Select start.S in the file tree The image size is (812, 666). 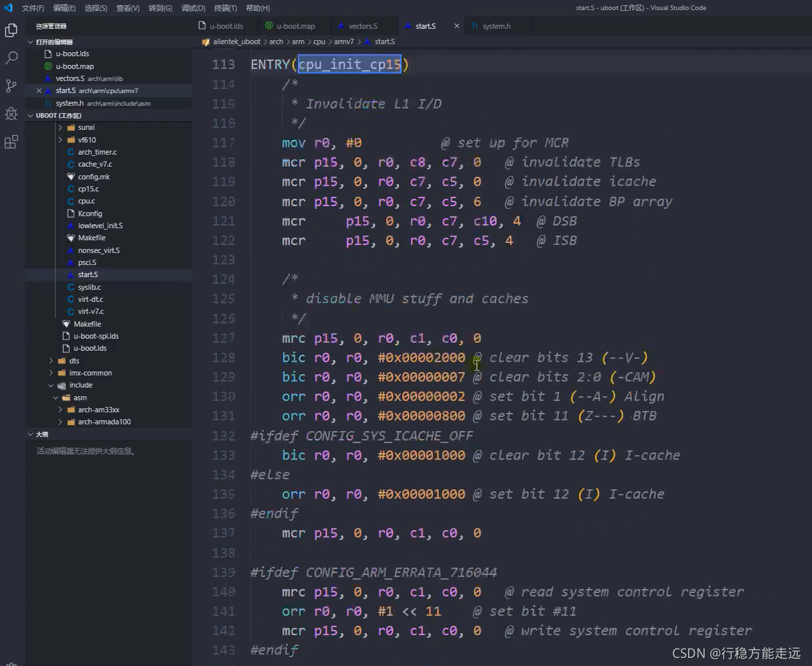[88, 274]
